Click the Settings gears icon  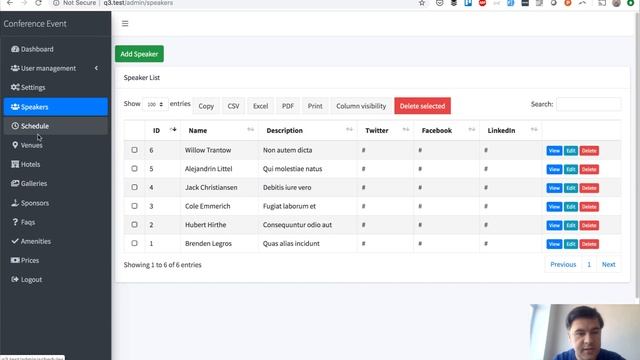(x=15, y=87)
